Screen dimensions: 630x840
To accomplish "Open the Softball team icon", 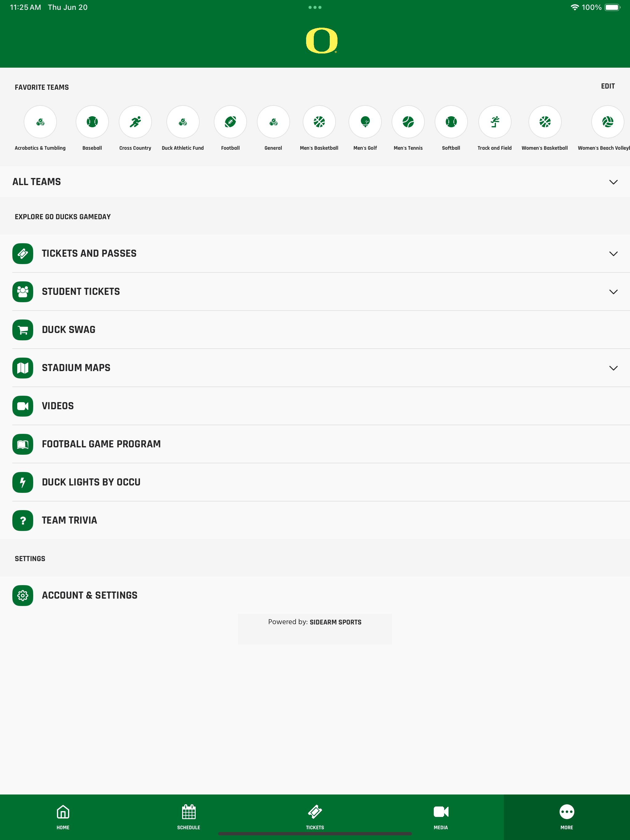I will tap(451, 122).
